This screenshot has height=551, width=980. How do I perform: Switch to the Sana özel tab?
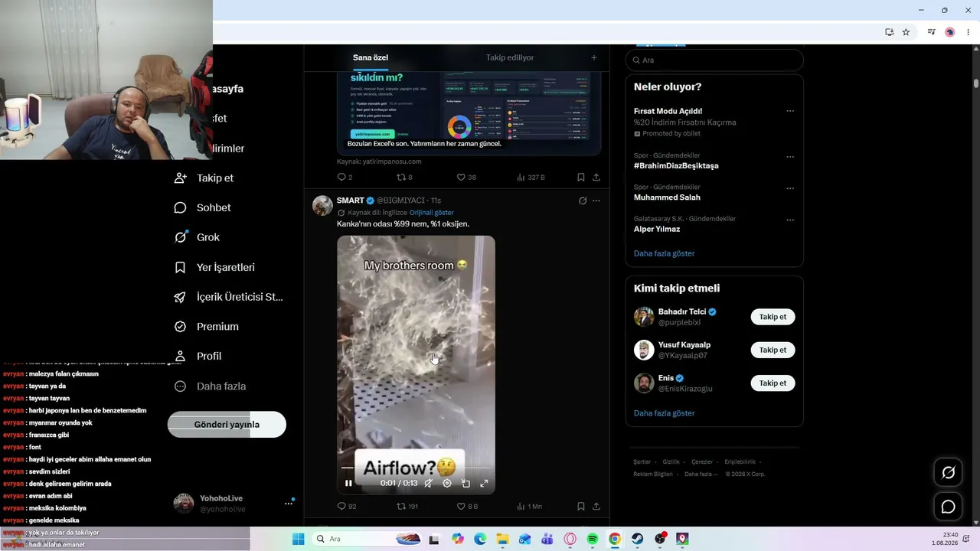coord(371,57)
